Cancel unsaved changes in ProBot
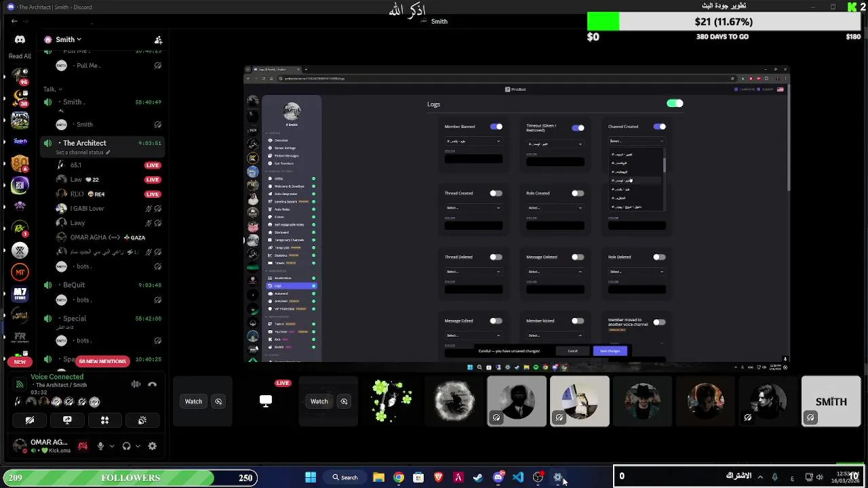This screenshot has height=488, width=868. pyautogui.click(x=572, y=350)
